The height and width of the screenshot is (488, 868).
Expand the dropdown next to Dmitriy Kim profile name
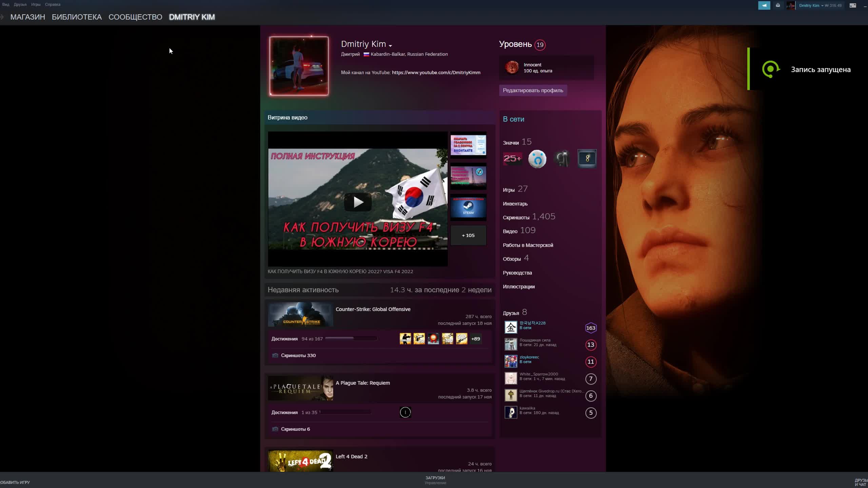pos(391,45)
